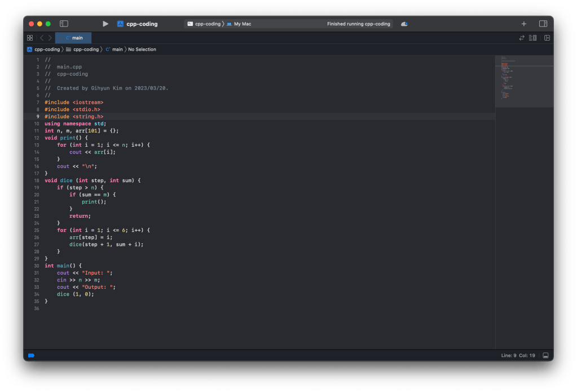Open the related items grid menu
577x392 pixels.
[x=30, y=38]
